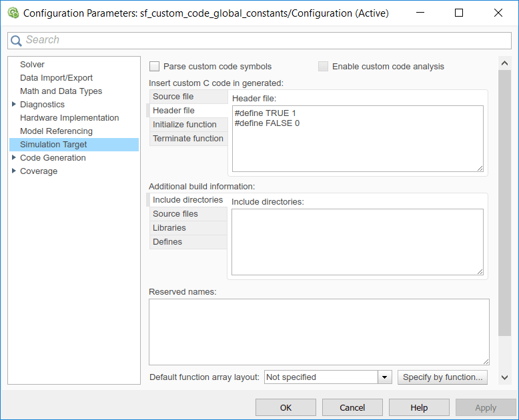Confirm settings with OK button
519x420 pixels.
click(x=286, y=407)
